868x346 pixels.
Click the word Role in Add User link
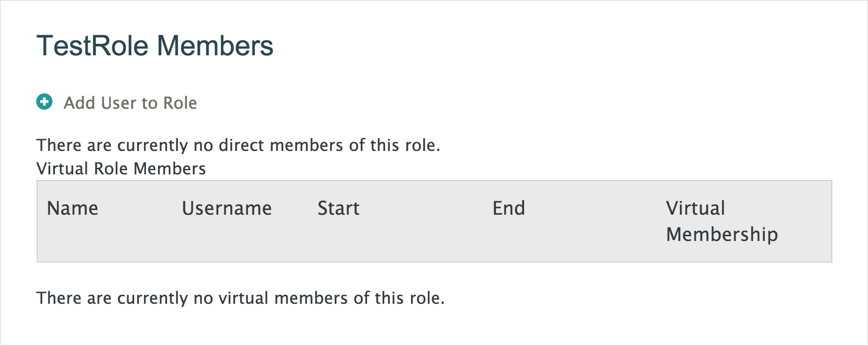pyautogui.click(x=180, y=103)
